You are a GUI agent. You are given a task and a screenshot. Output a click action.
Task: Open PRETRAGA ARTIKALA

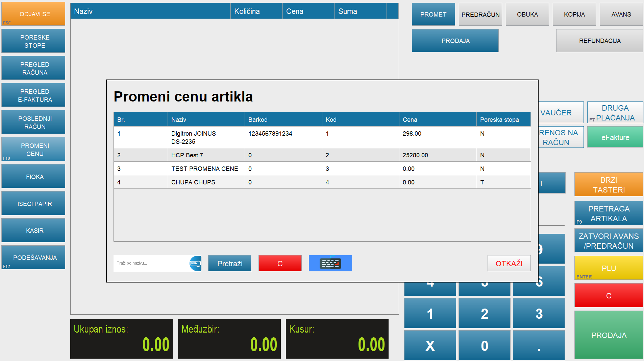coord(609,213)
